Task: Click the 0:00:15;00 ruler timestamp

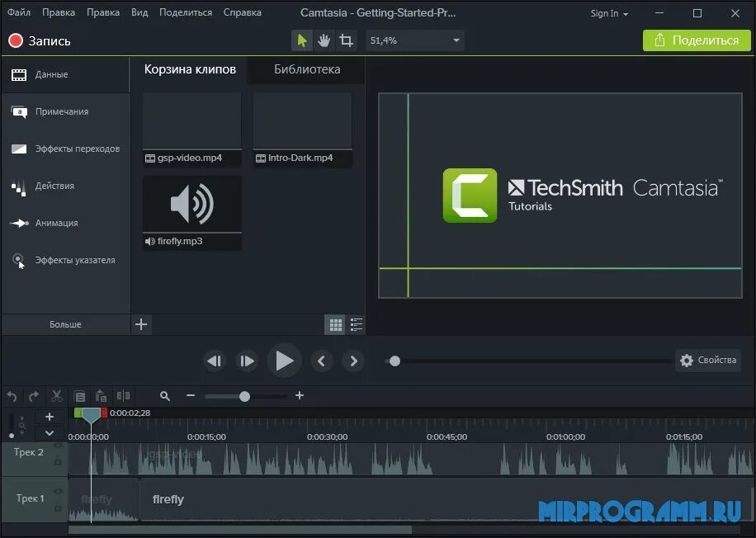Action: pos(206,437)
